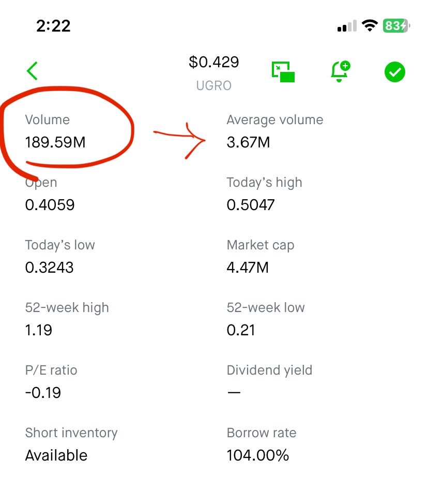Screen dimensions: 428x504
Task: Tap the Market cap label
Action: click(261, 246)
